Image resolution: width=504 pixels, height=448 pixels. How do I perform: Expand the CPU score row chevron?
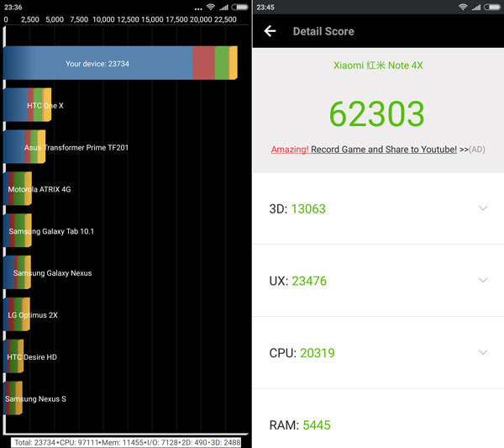(x=483, y=352)
